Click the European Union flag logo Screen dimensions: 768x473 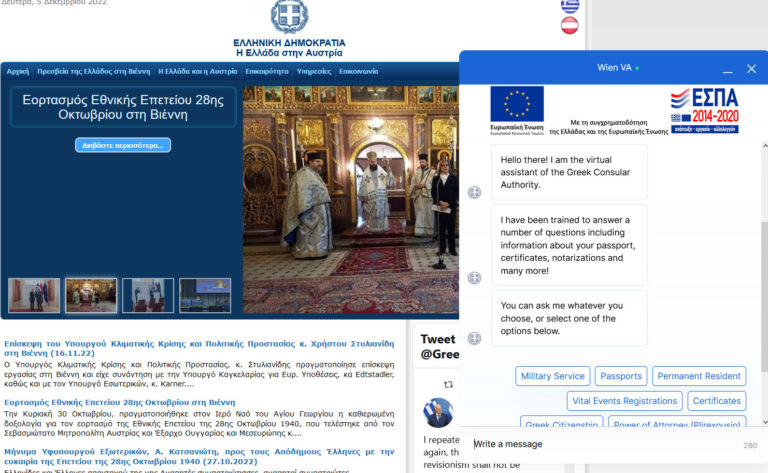pyautogui.click(x=517, y=104)
